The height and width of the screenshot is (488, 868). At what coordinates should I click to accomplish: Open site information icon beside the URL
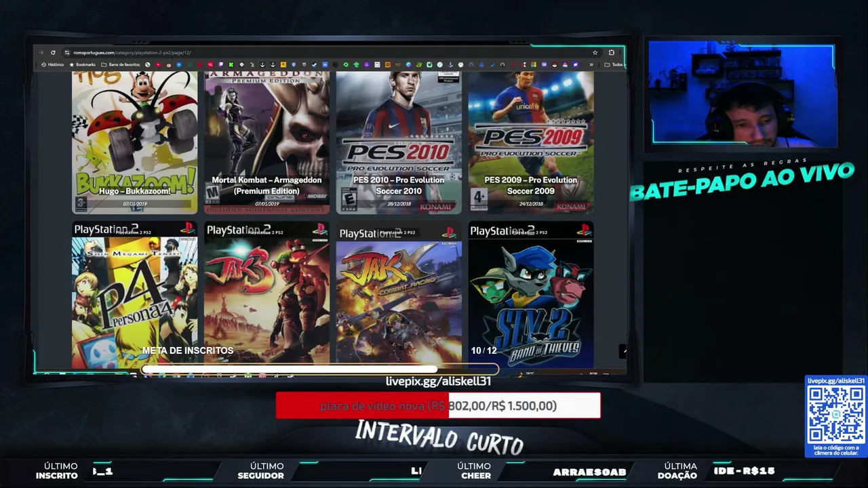(x=66, y=53)
